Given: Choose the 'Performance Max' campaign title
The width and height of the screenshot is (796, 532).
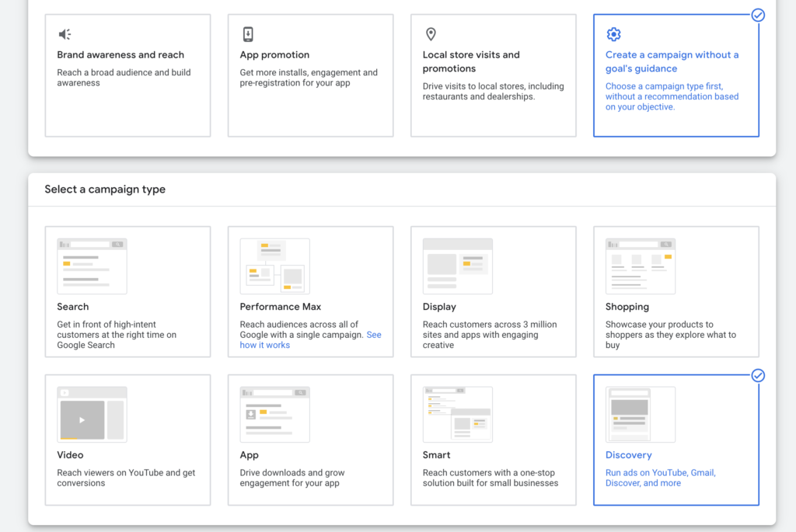Looking at the screenshot, I should [280, 307].
